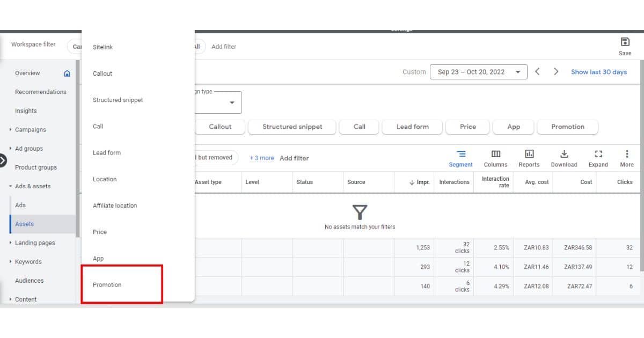Viewport: 644px width, 338px height.
Task: Open the Reports icon
Action: click(x=529, y=158)
